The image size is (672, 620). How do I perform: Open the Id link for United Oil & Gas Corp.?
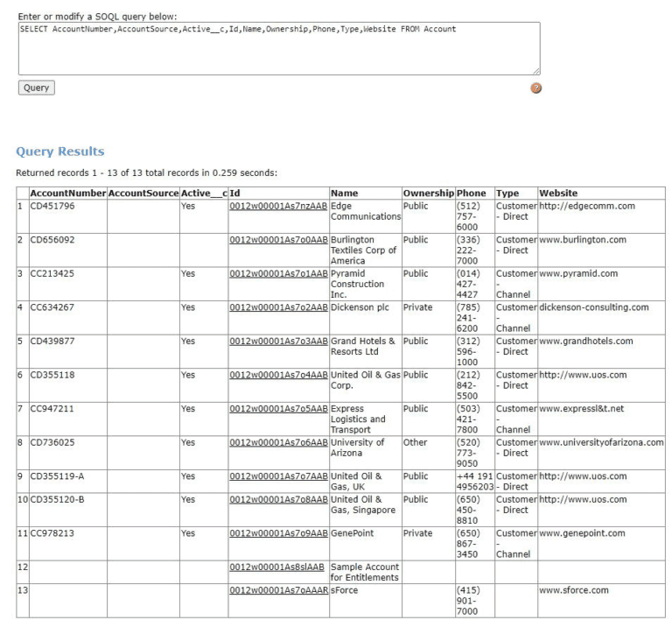278,375
